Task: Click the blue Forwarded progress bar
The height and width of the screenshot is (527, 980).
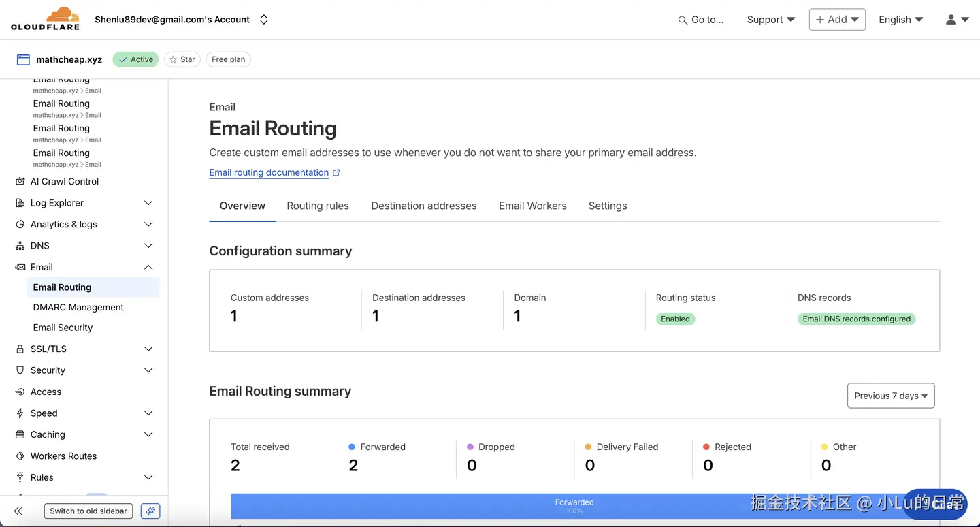Action: 476,506
